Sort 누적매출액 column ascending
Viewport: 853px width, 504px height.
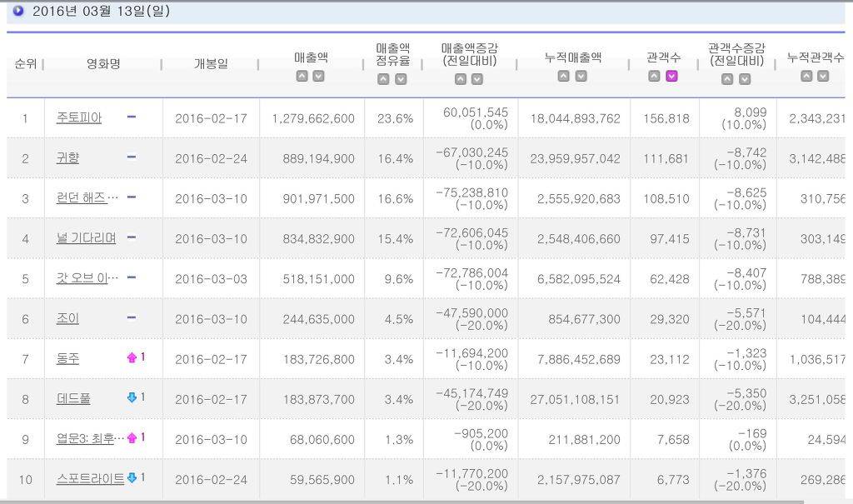click(x=563, y=76)
